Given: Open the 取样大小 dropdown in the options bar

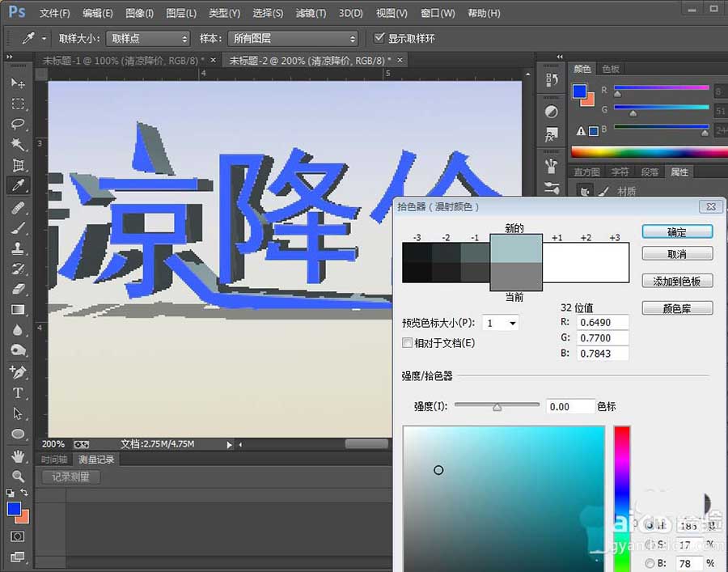Looking at the screenshot, I should tap(148, 38).
